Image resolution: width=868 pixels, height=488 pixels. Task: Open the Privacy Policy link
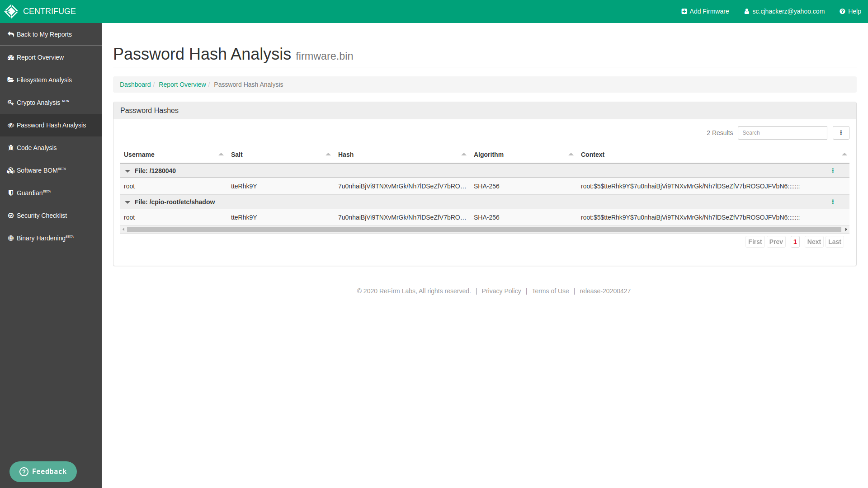click(x=501, y=291)
